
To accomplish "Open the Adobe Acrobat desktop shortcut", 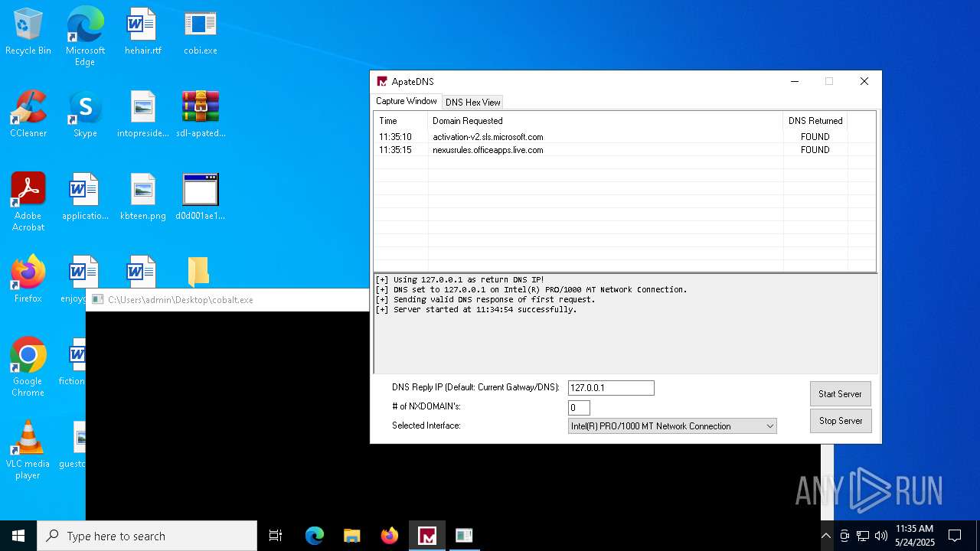I will coord(28,202).
